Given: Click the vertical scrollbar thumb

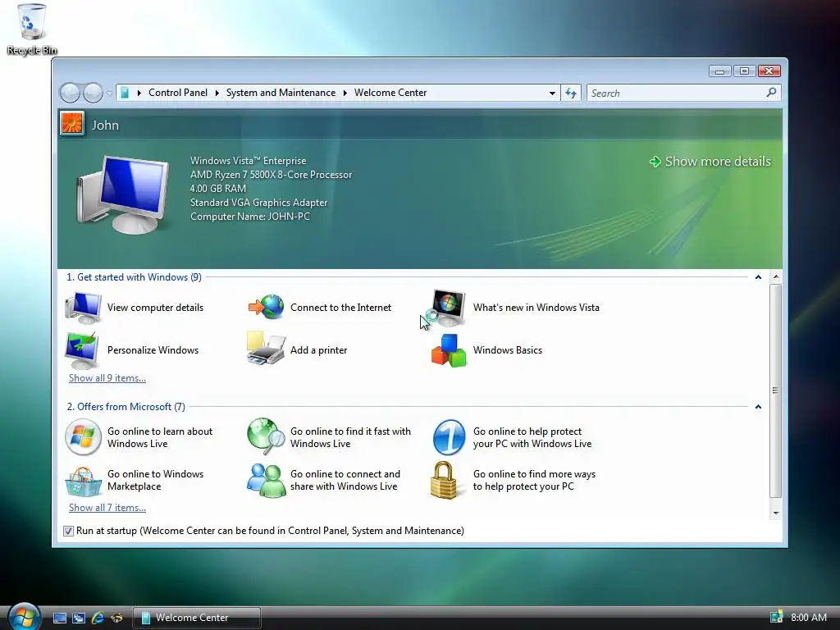Looking at the screenshot, I should (x=776, y=390).
